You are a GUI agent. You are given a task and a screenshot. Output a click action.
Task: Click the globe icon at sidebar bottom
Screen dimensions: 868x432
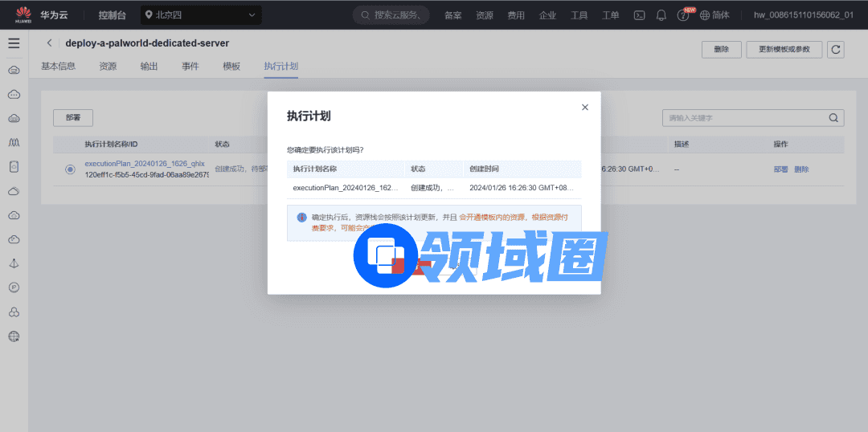coord(14,336)
